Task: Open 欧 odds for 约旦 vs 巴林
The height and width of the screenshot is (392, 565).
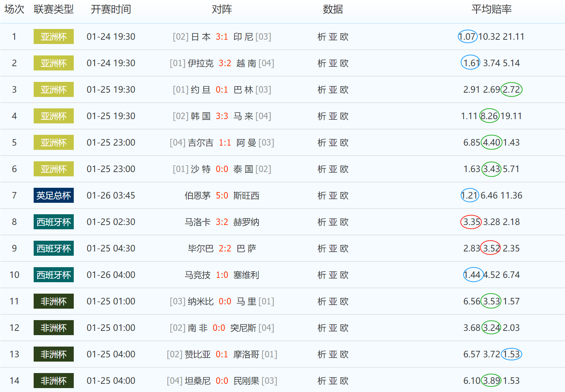Action: click(x=344, y=90)
